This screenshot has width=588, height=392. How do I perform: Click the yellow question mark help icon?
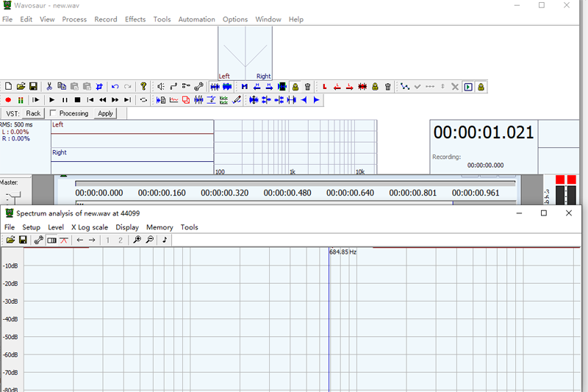point(144,87)
